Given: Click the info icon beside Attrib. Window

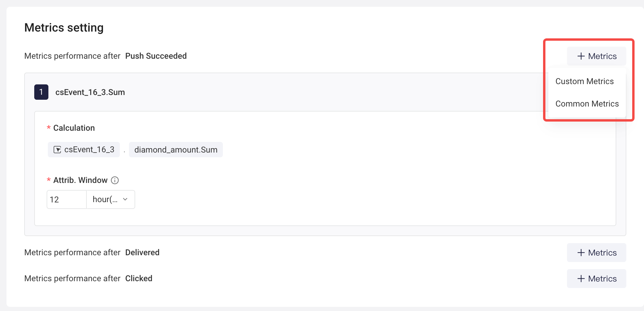Looking at the screenshot, I should pos(115,180).
